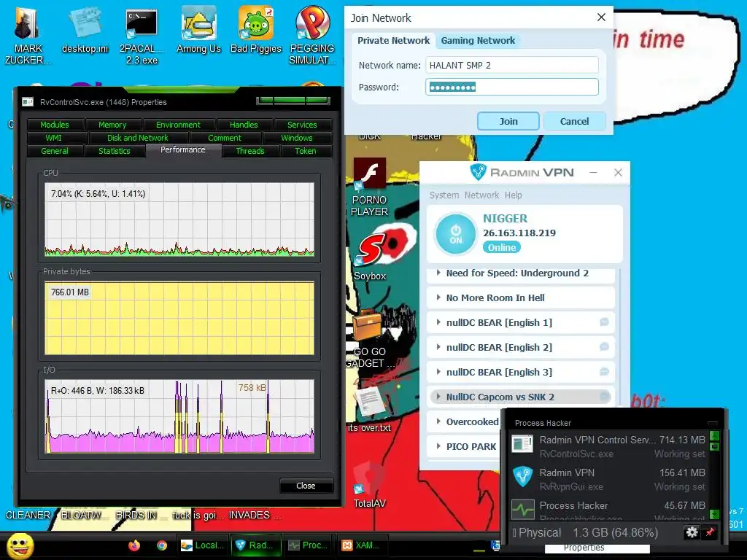Switch to the Threads tab in Properties
Viewport: 747px width, 560px height.
click(249, 151)
